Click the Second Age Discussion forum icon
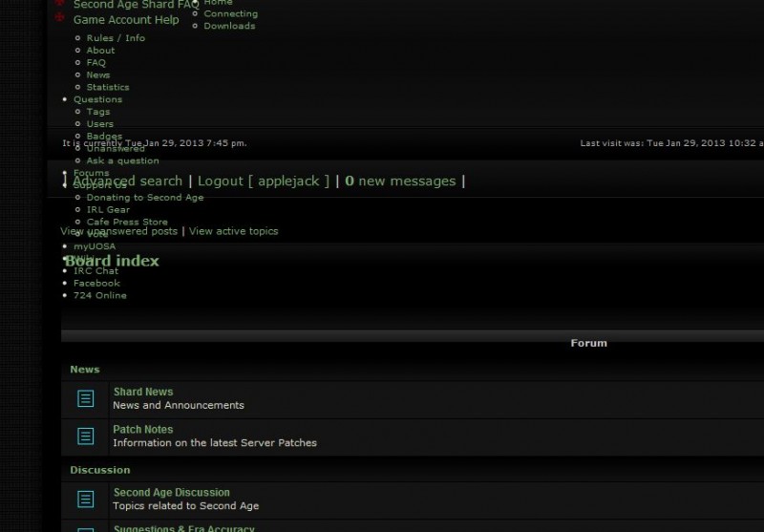Image resolution: width=764 pixels, height=532 pixels. [85, 499]
